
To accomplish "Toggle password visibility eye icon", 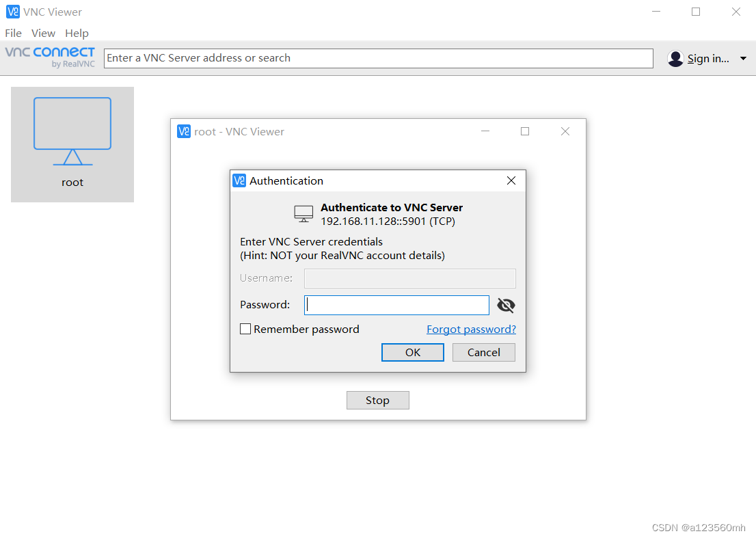I will click(x=506, y=305).
